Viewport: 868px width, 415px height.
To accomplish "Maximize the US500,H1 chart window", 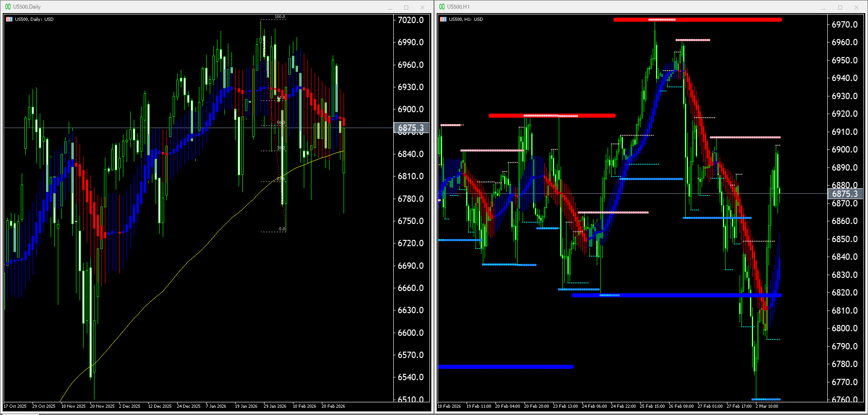I will point(840,7).
